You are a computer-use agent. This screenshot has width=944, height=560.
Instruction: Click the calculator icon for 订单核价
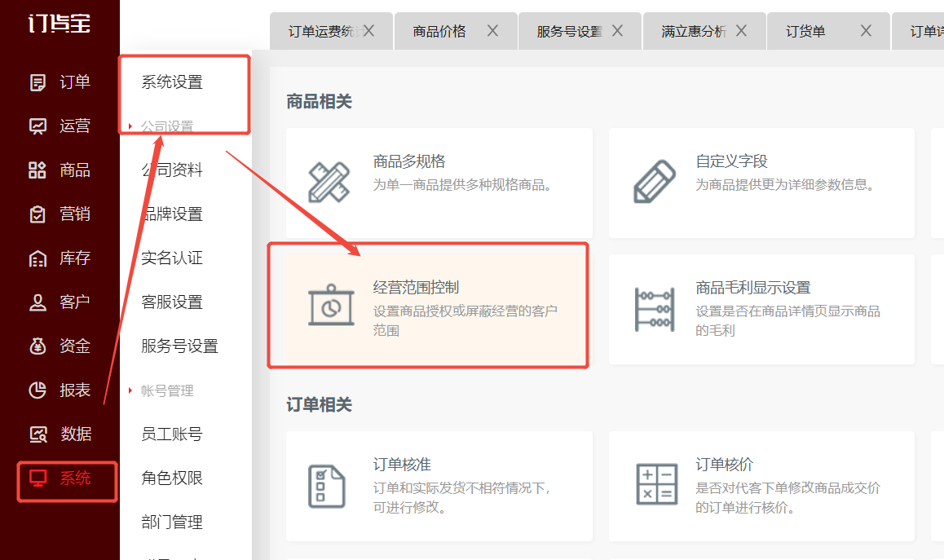click(x=656, y=483)
